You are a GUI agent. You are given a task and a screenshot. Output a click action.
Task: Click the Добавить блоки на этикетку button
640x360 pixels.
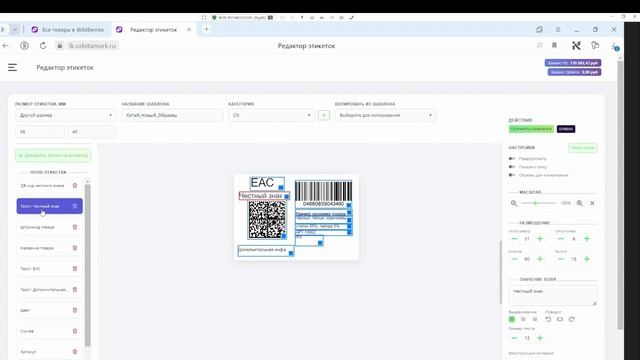tap(53, 156)
